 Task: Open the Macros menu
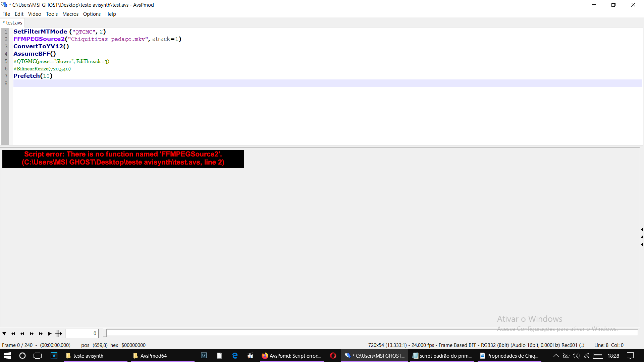(x=70, y=14)
